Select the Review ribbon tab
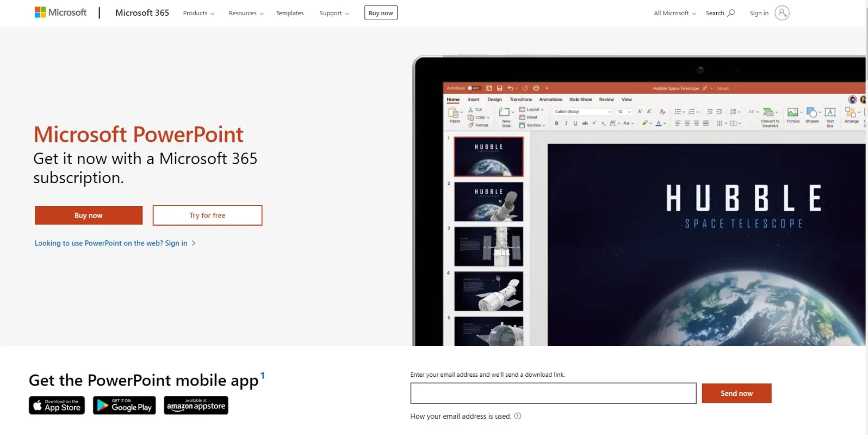Screen dimensions: 868x435 tap(606, 100)
